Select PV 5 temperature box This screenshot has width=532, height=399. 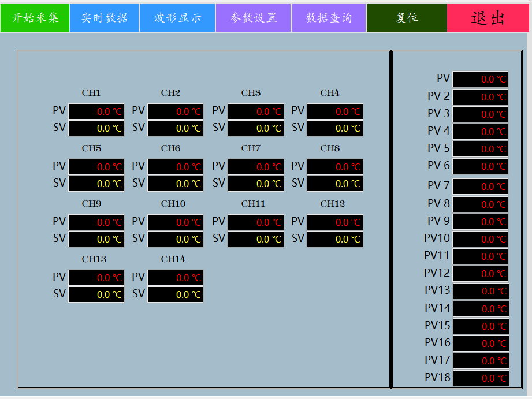coord(481,148)
